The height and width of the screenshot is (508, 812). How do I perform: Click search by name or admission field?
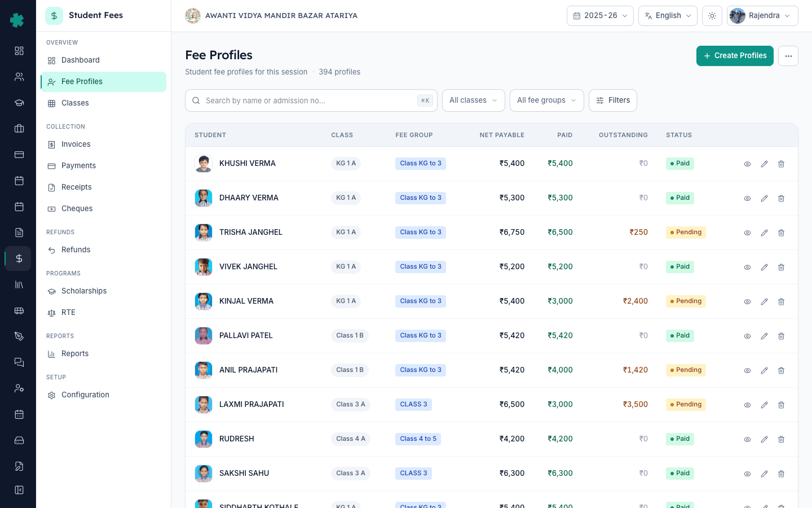click(x=311, y=100)
